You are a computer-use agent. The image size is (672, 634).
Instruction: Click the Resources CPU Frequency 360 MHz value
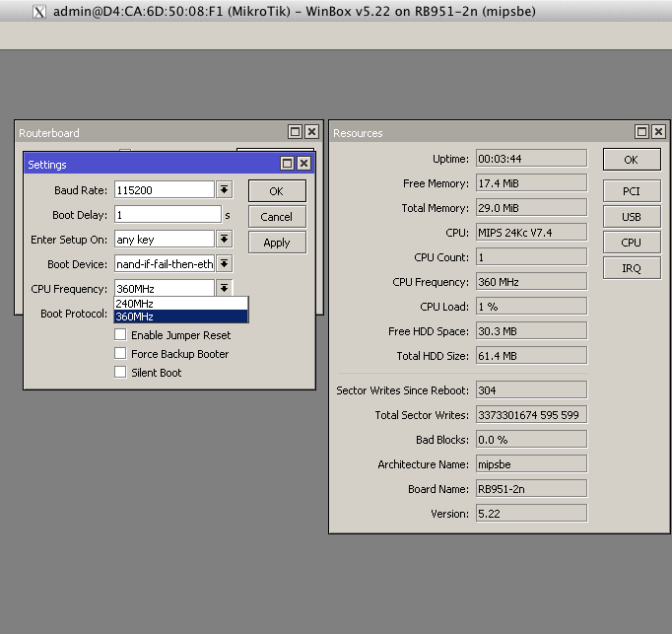[x=531, y=282]
